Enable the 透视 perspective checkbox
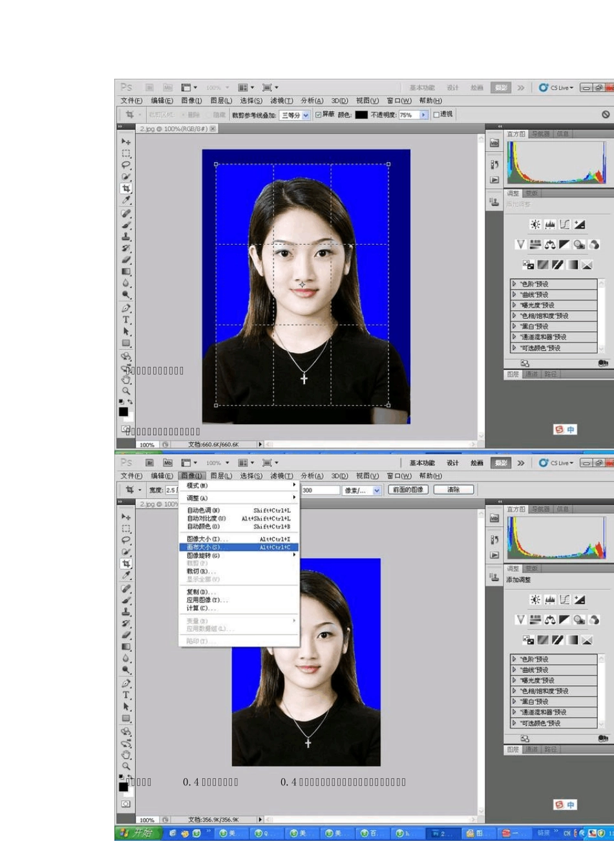 click(436, 114)
